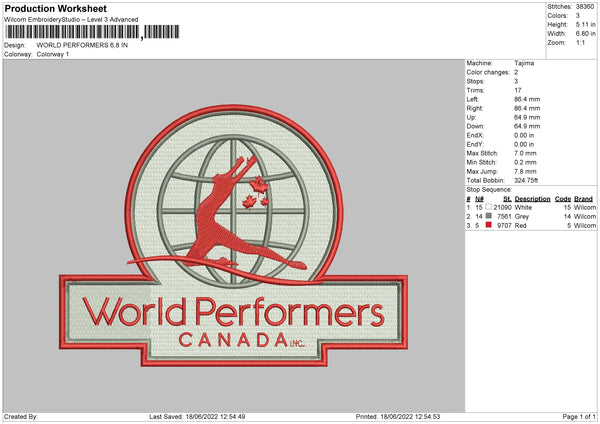Click the Min Stitch value 0.2 mm
600x424 pixels.
(525, 162)
